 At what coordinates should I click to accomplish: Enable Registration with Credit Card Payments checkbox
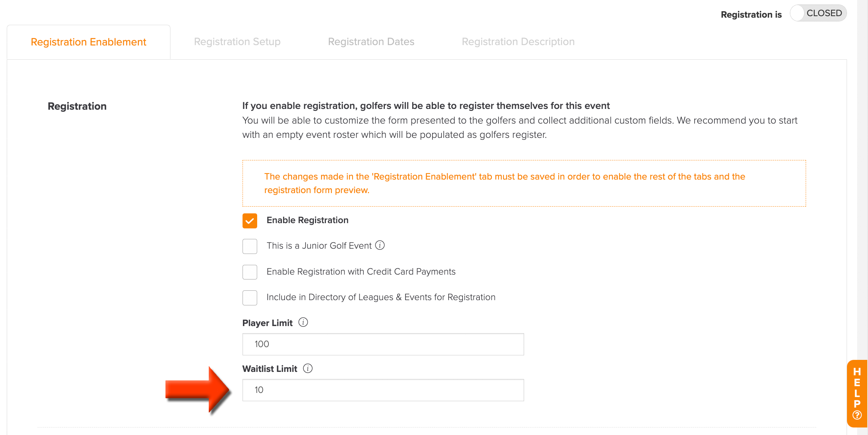tap(250, 272)
